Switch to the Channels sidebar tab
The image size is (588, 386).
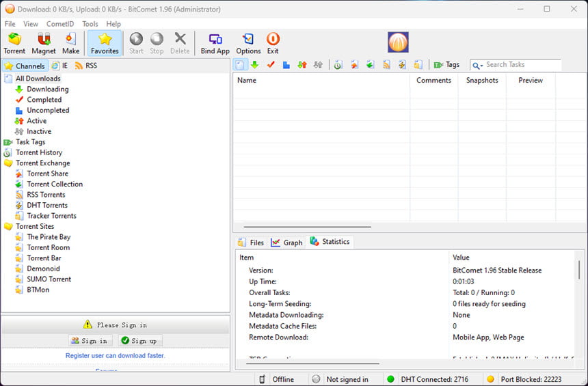click(x=25, y=66)
